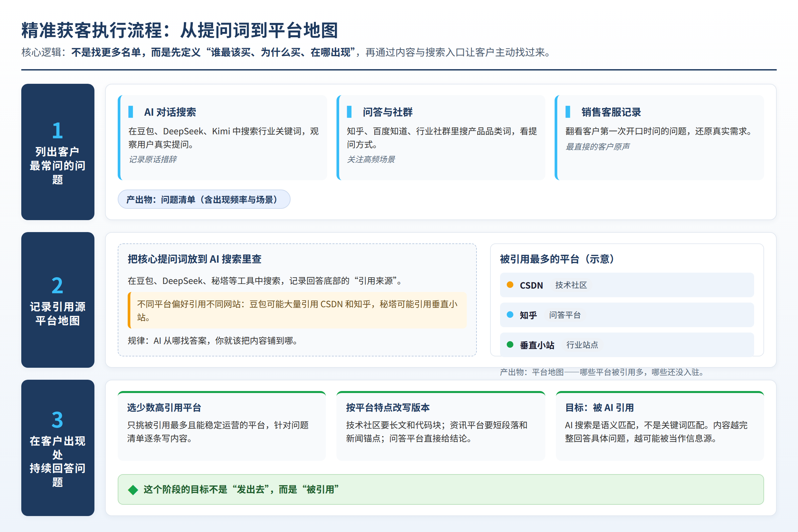Screen dimensions: 798x532
Task: Click the green diamond icon in bottom banner
Action: coord(133,489)
